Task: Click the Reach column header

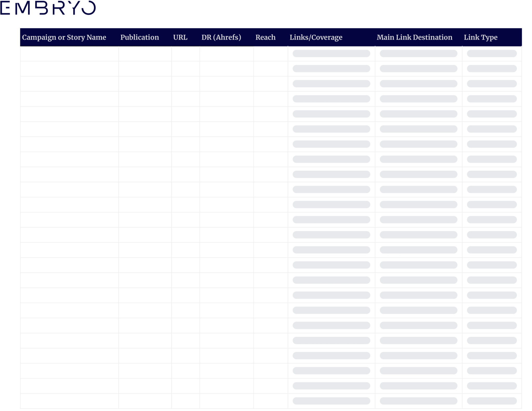Action: pos(265,37)
